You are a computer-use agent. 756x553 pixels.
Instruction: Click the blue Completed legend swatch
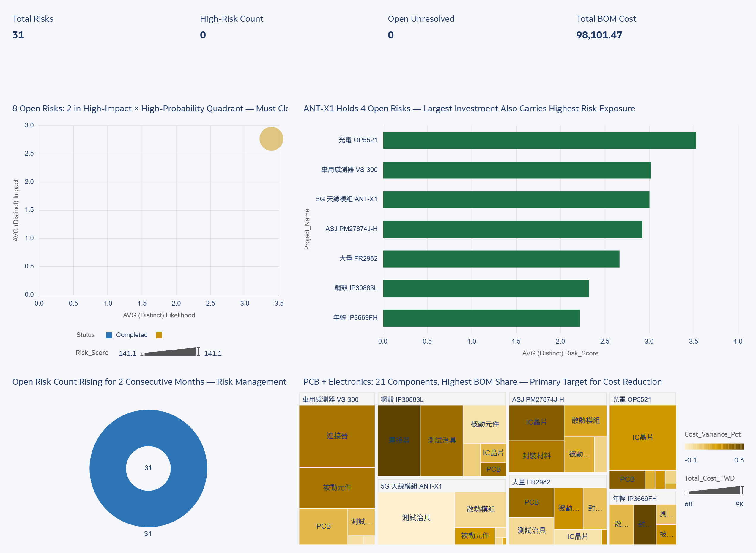coord(109,335)
